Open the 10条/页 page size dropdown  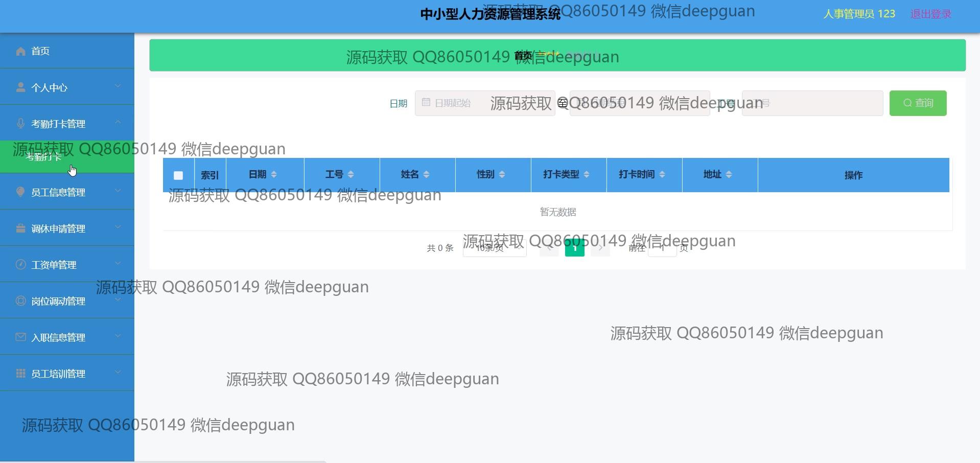(x=494, y=248)
